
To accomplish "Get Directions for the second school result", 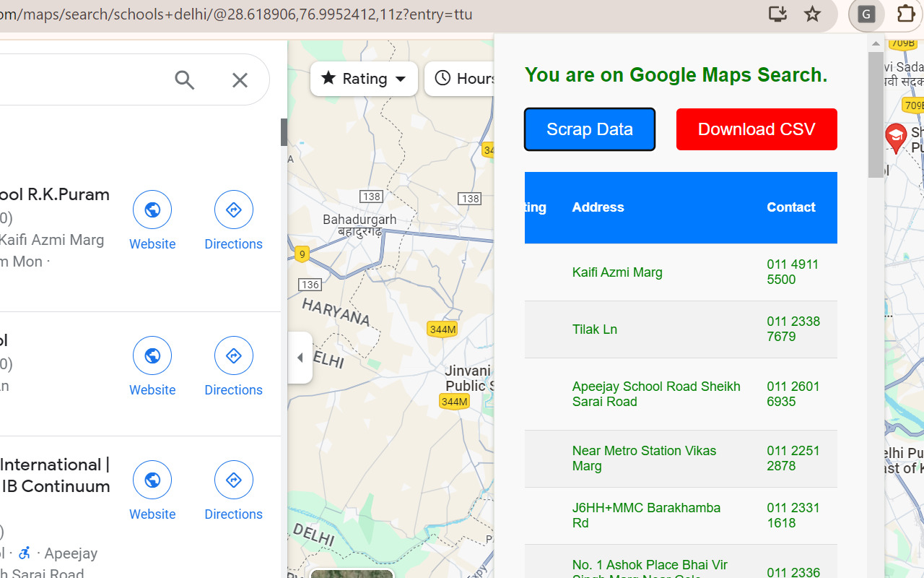I will [x=233, y=367].
